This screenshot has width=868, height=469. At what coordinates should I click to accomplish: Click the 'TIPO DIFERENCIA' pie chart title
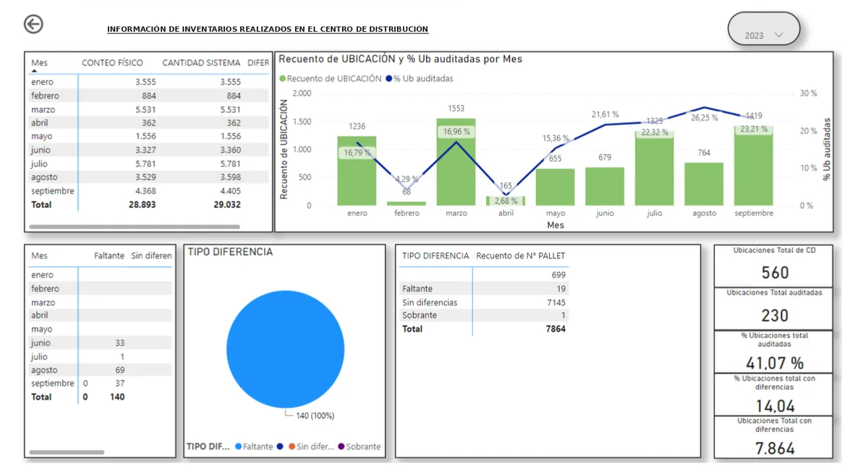[230, 252]
